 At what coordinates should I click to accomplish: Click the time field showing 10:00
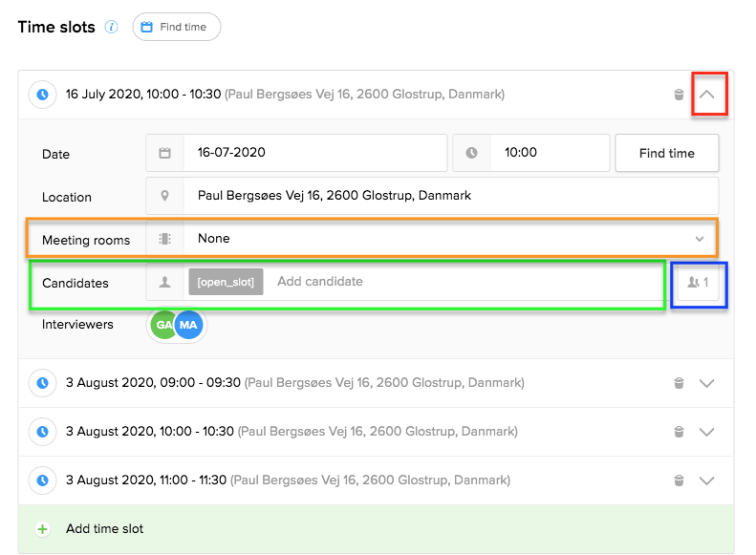[x=550, y=153]
